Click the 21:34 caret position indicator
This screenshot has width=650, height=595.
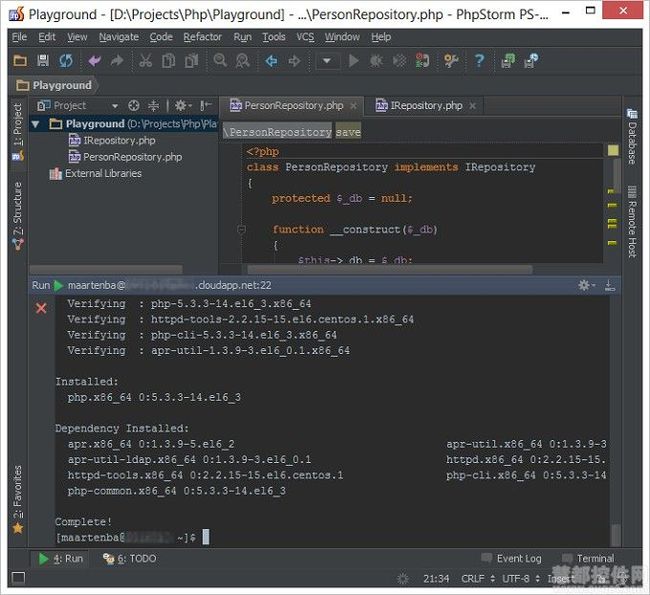tap(436, 578)
